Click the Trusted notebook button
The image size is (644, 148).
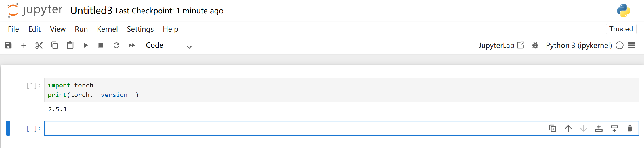click(x=621, y=29)
